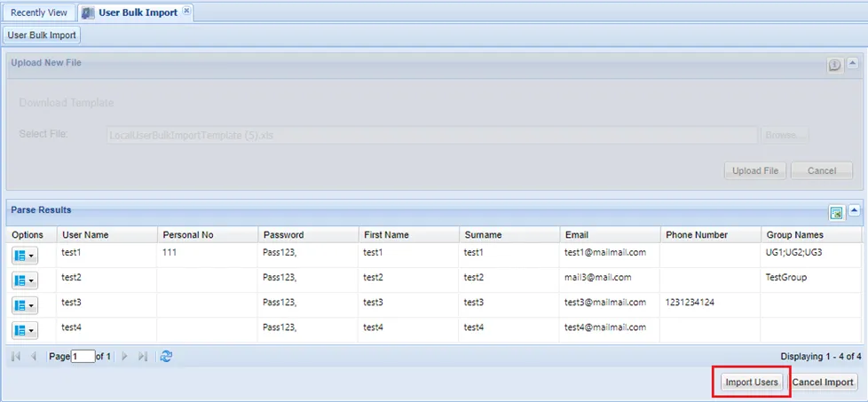Go to first page of results
868x402 pixels.
point(15,357)
